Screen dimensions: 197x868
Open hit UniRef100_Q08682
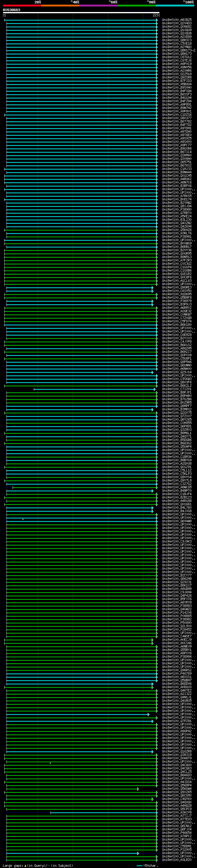pos(177,26)
